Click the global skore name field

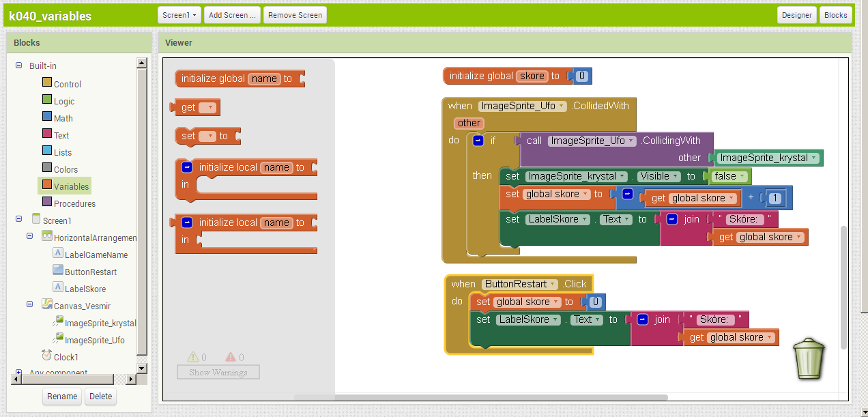coord(532,76)
